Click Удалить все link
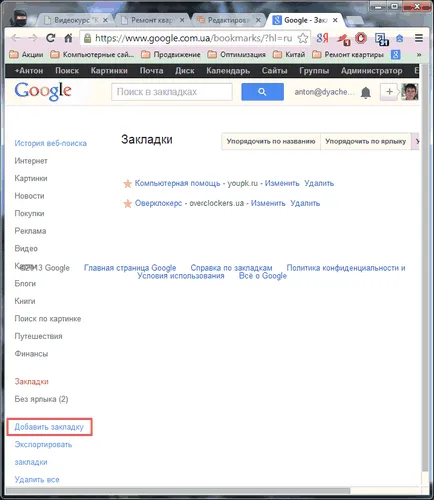This screenshot has height=500, width=434. pos(37,480)
